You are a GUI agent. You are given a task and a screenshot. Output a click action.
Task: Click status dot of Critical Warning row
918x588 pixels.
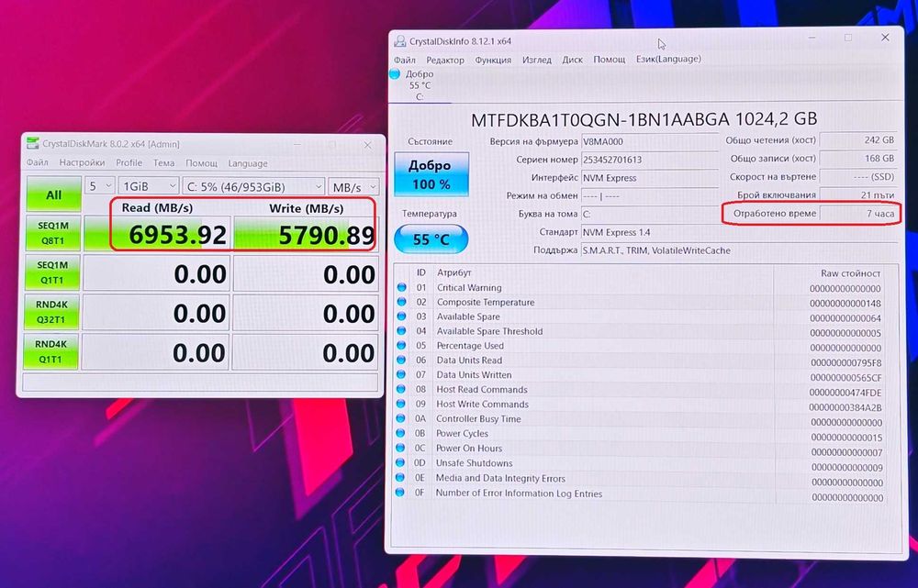pyautogui.click(x=402, y=287)
